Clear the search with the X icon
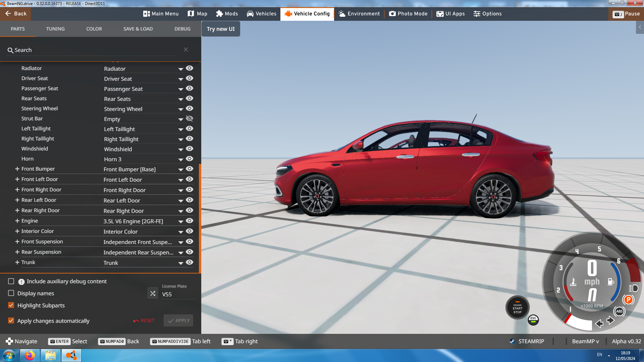The height and width of the screenshot is (362, 644). (x=186, y=50)
